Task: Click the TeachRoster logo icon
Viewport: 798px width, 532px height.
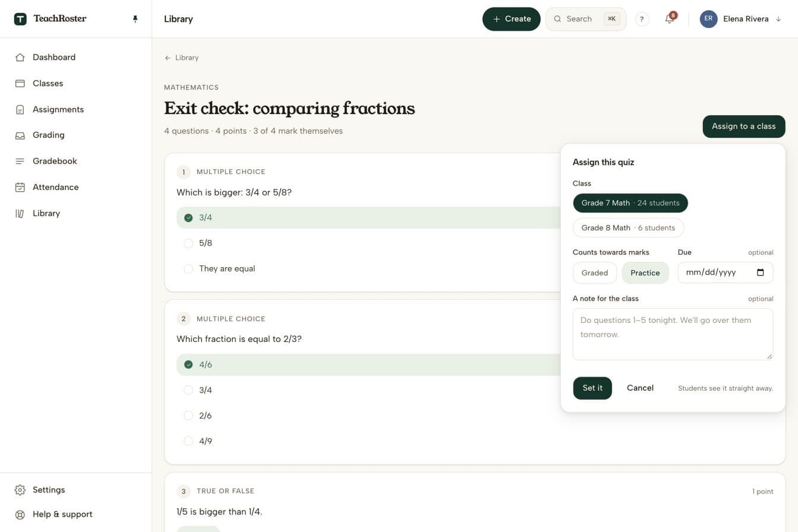Action: (x=20, y=19)
